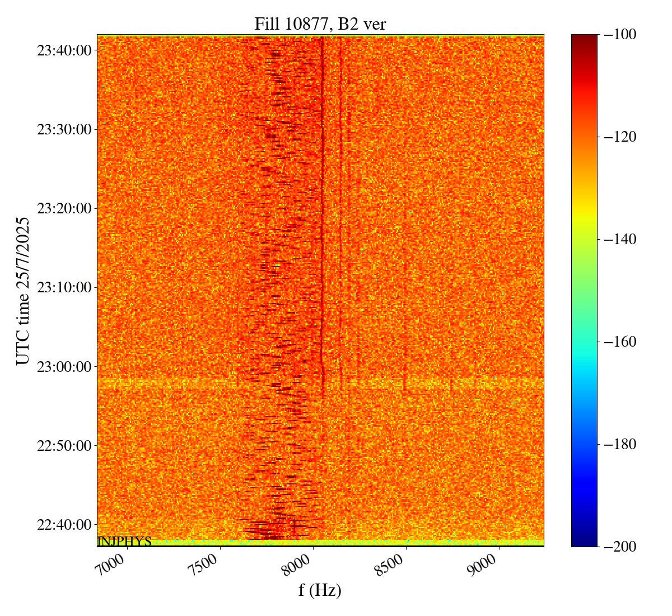This screenshot has width=672, height=616.
Task: Click the 23:40:00 time tick label
Action: [64, 50]
